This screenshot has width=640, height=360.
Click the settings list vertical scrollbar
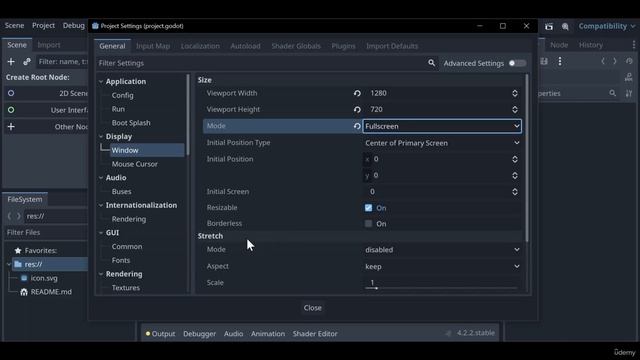[x=527, y=158]
